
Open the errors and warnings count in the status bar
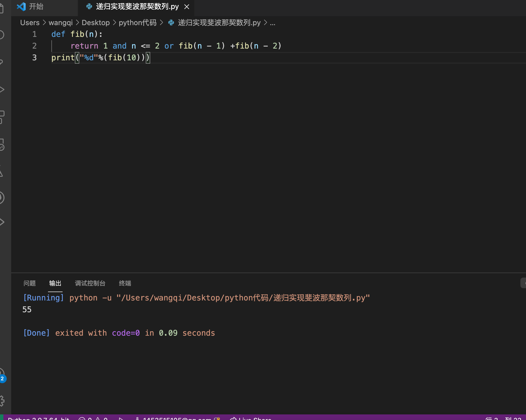93,418
